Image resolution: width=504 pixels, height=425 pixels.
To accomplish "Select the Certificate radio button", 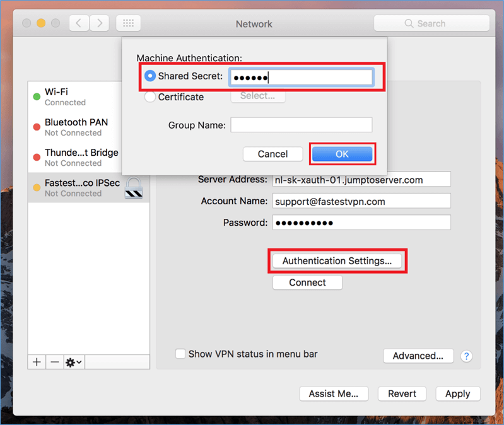I will point(150,96).
